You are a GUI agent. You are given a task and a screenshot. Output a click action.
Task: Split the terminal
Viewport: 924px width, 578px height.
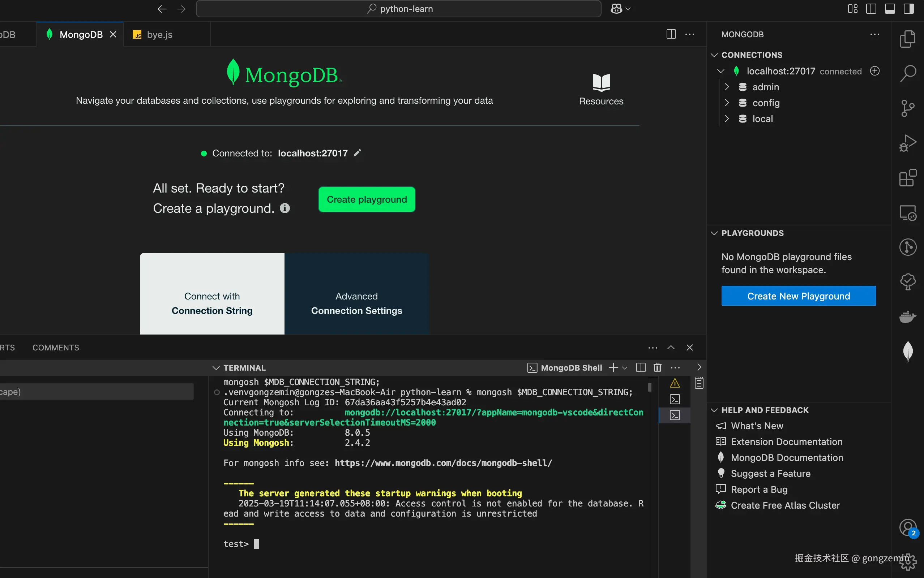pos(641,367)
